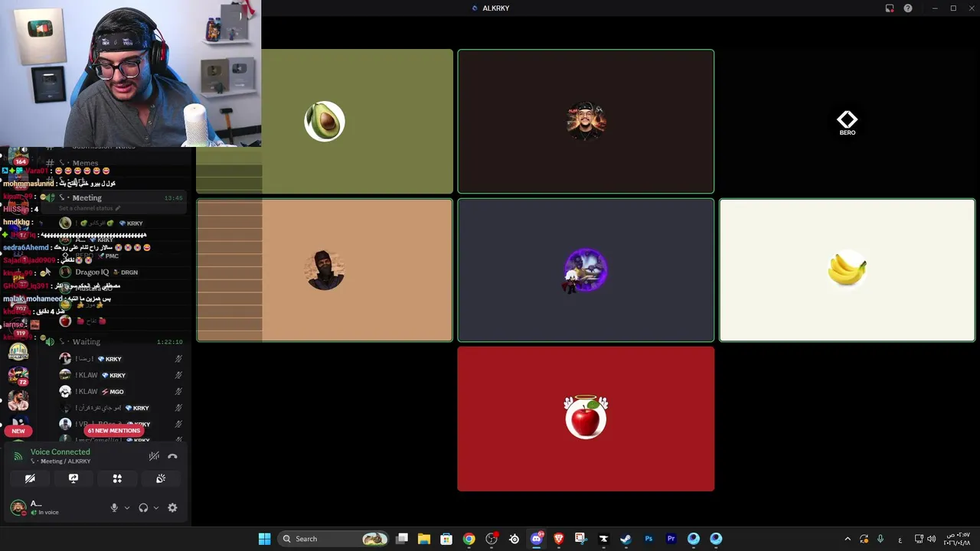The width and height of the screenshot is (980, 551).
Task: Toggle noise suppression icon
Action: tap(154, 456)
